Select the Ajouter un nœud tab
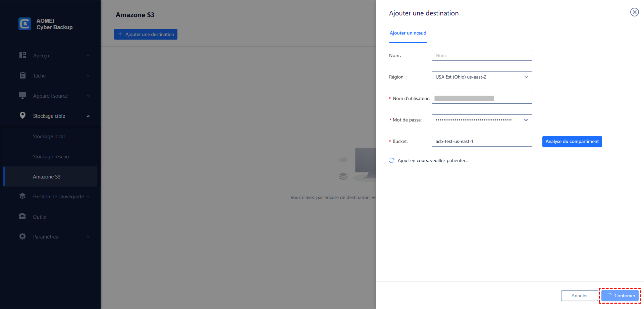This screenshot has width=644, height=309. (x=408, y=33)
